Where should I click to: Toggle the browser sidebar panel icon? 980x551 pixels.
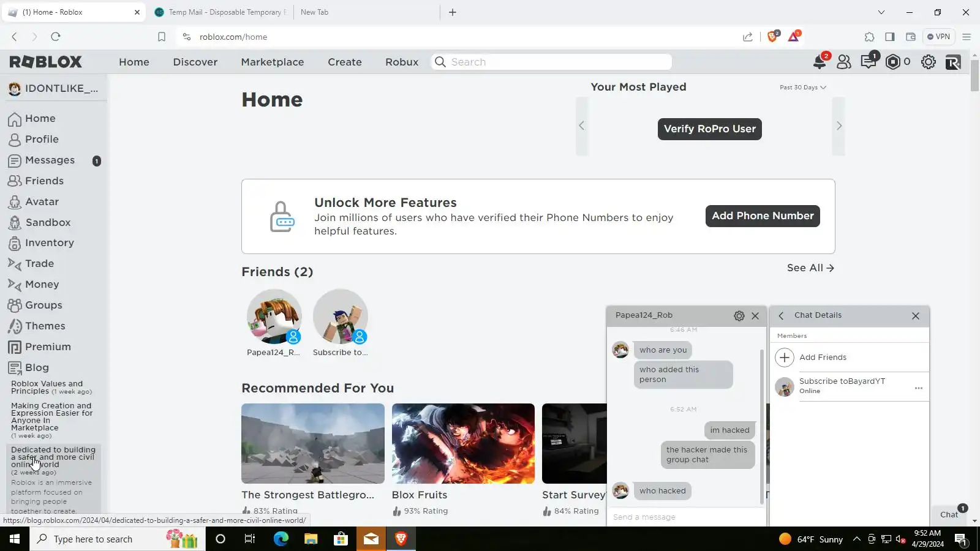tap(890, 37)
